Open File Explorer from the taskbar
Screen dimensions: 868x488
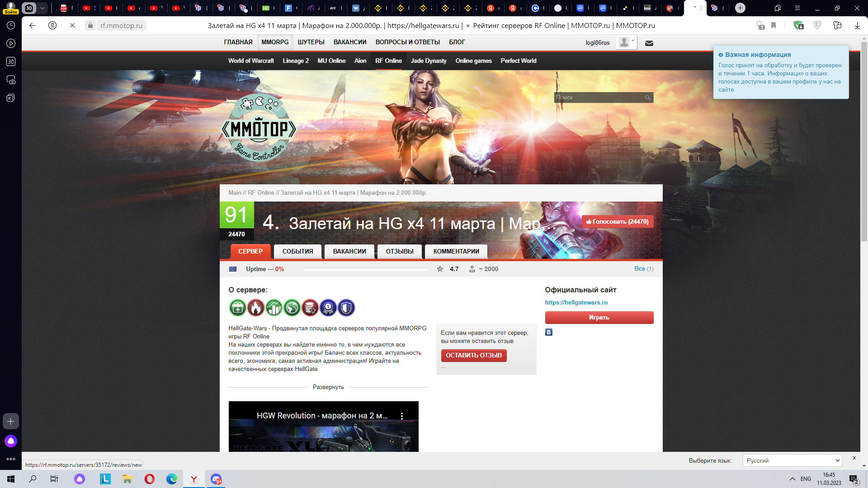127,479
